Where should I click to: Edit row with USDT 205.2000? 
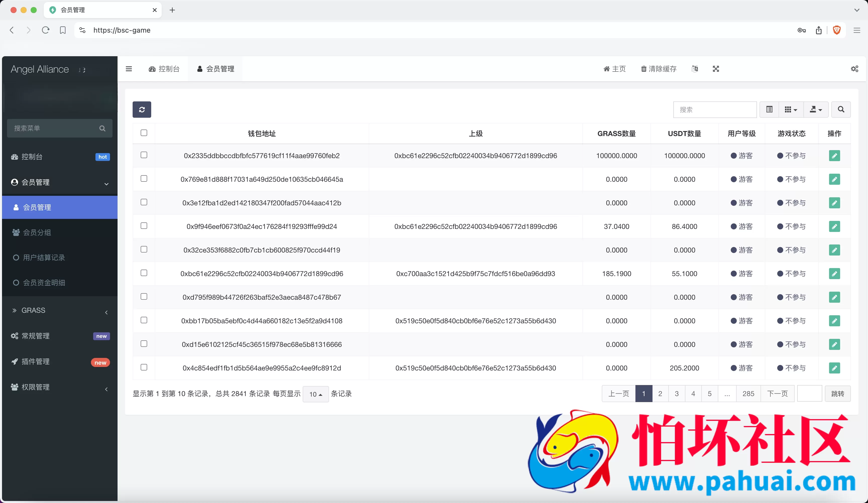click(x=834, y=368)
